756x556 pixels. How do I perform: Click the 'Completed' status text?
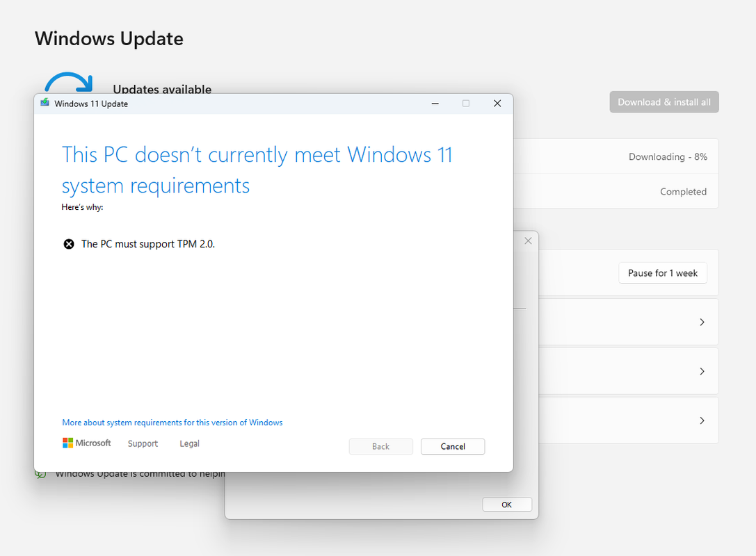point(683,192)
